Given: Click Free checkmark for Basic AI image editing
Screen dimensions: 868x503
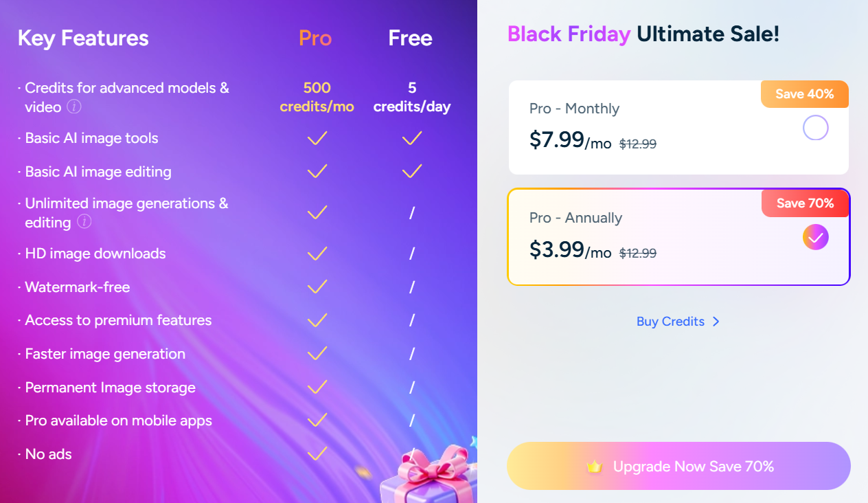Looking at the screenshot, I should tap(411, 172).
